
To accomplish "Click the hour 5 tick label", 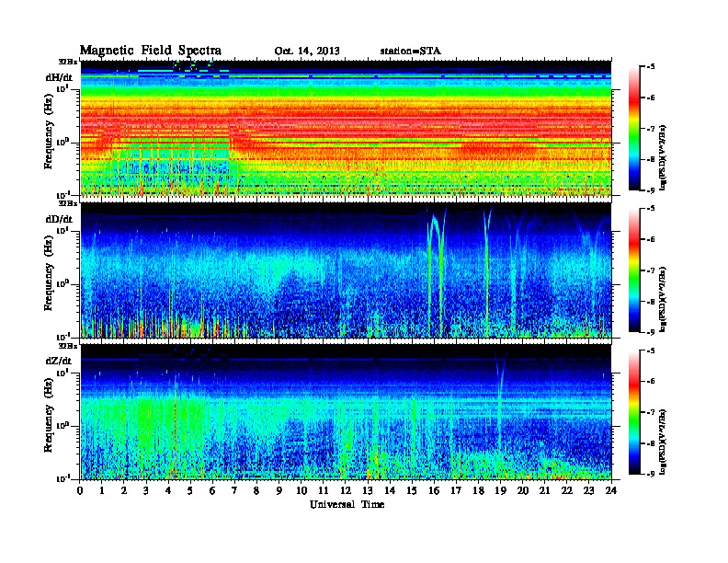I will click(x=190, y=490).
